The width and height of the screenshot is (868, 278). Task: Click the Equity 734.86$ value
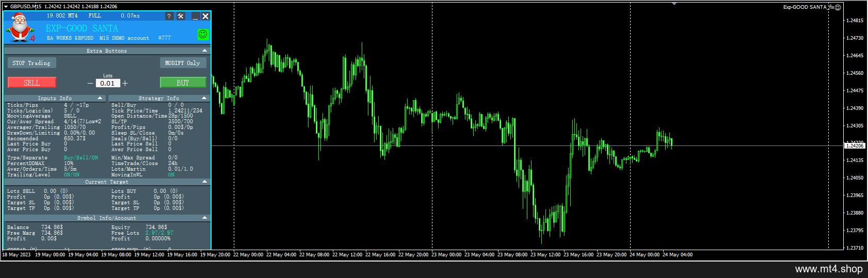156,227
